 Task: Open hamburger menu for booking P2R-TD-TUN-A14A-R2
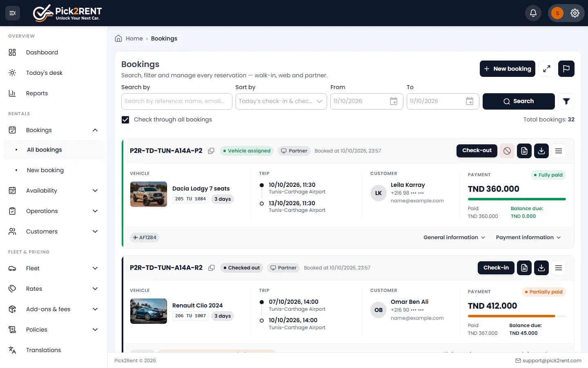[x=559, y=268]
